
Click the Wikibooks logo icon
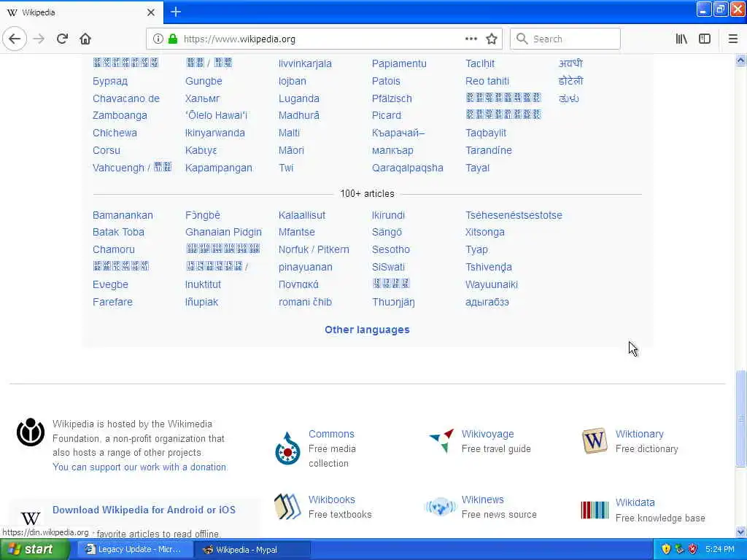click(287, 506)
